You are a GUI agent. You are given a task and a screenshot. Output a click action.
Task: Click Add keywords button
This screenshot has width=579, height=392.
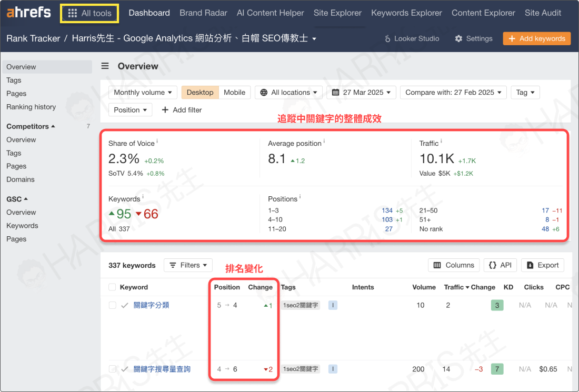tap(536, 38)
